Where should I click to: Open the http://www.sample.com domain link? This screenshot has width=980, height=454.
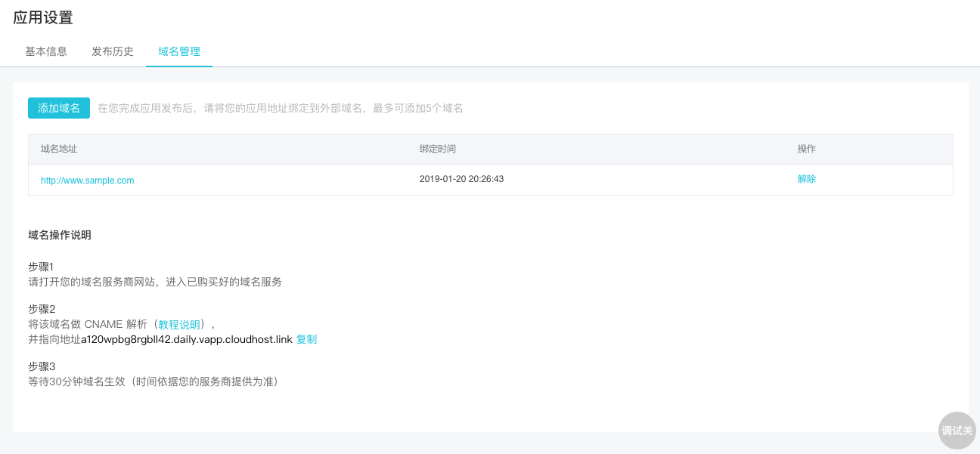pos(87,181)
